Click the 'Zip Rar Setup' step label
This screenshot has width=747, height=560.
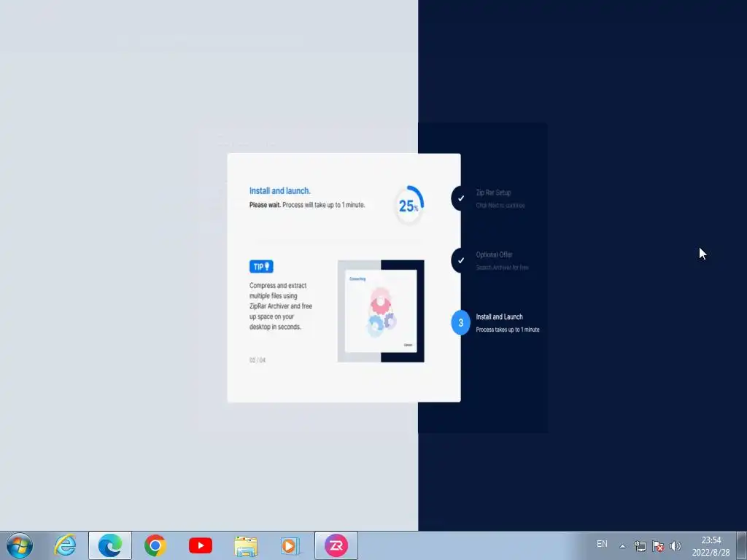pos(493,192)
